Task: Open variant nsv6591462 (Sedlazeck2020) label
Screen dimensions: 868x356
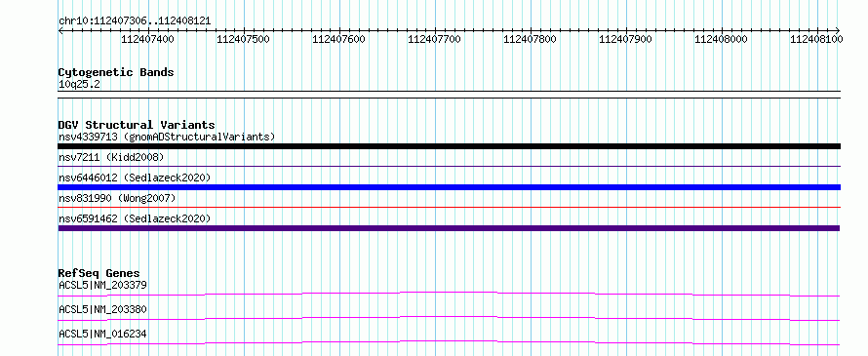Action: pos(135,218)
